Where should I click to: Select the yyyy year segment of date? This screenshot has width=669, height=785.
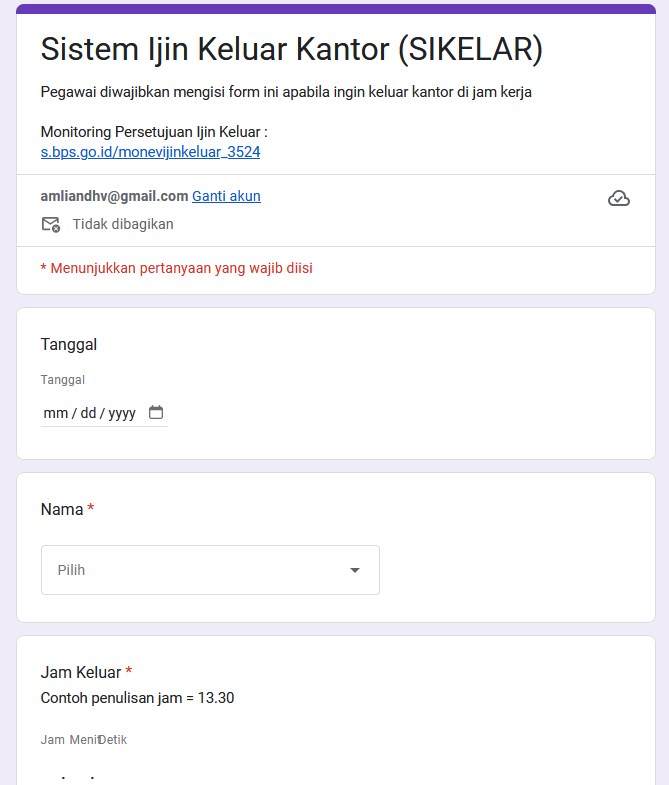pos(121,413)
